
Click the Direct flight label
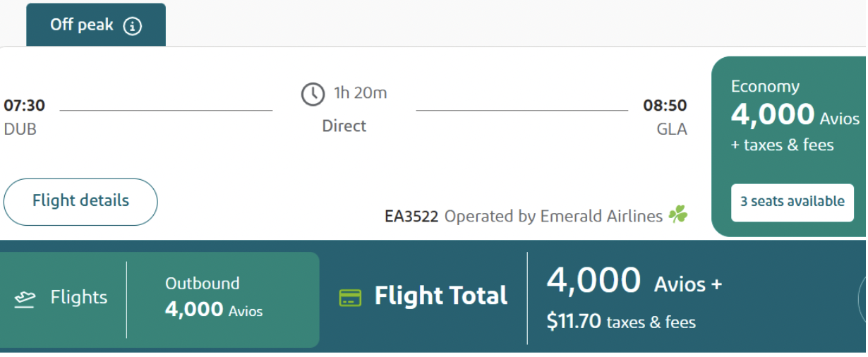(x=344, y=126)
